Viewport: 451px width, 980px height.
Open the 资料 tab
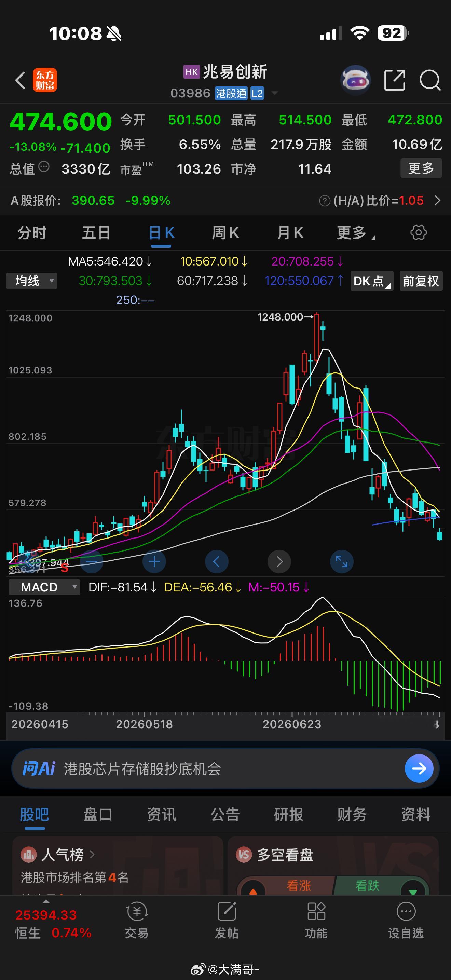click(416, 815)
